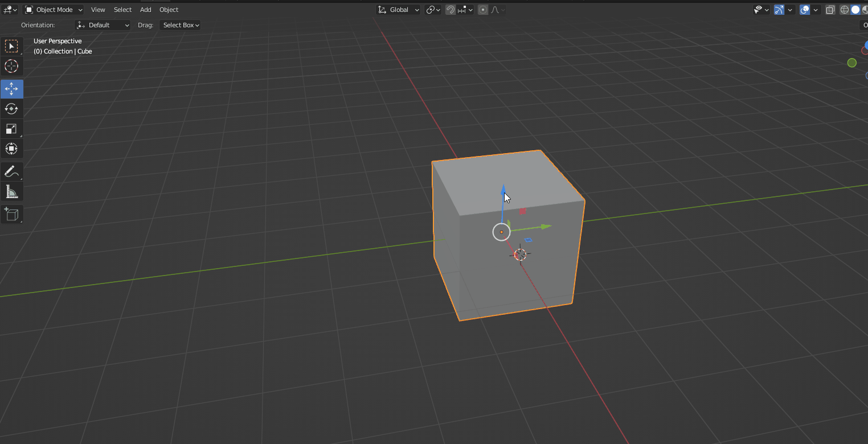Open the pivot point selector
The height and width of the screenshot is (444, 868).
(432, 10)
